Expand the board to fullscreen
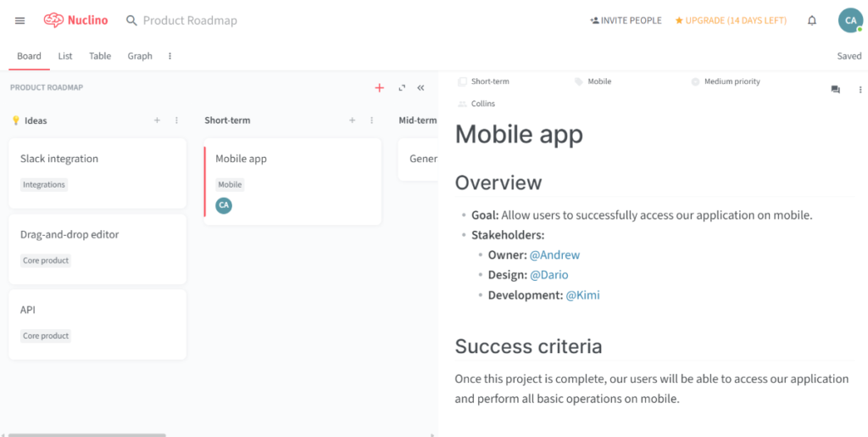Viewport: 868px width, 437px height. click(x=402, y=87)
